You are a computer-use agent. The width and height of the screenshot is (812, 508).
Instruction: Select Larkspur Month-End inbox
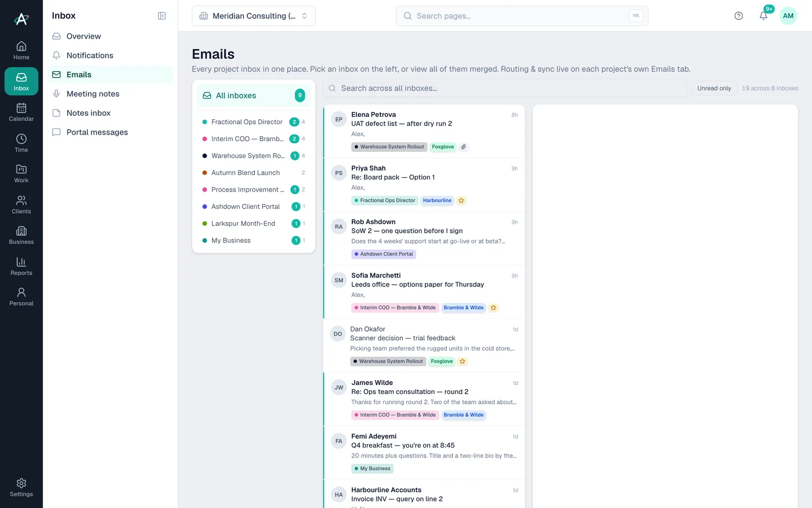click(254, 224)
